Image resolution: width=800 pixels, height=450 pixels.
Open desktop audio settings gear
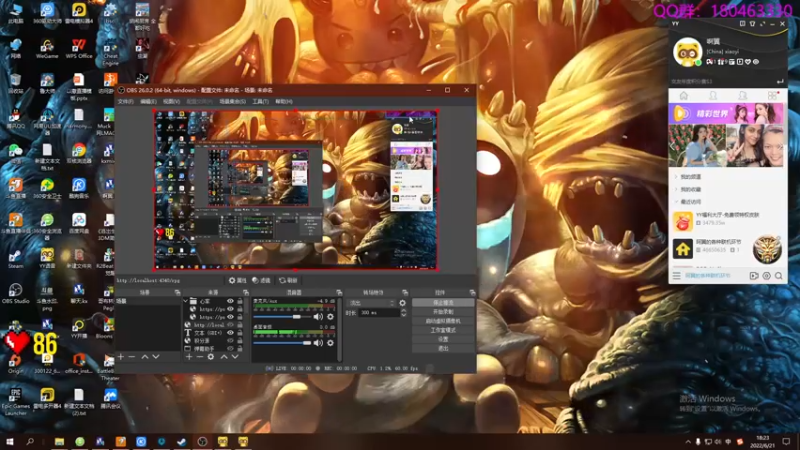[331, 343]
